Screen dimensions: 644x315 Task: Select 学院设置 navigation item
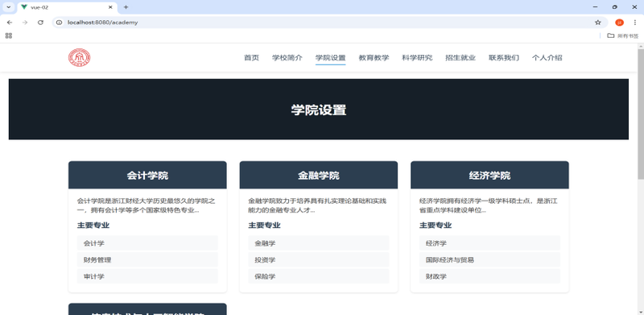330,58
